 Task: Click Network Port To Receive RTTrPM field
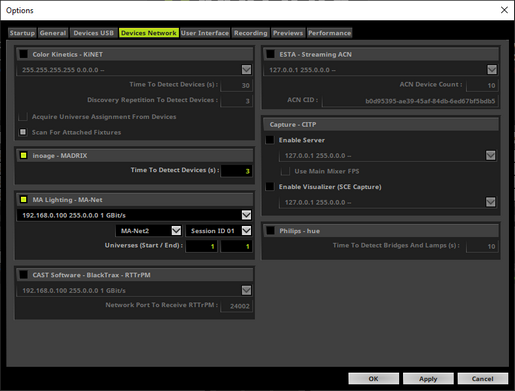236,306
